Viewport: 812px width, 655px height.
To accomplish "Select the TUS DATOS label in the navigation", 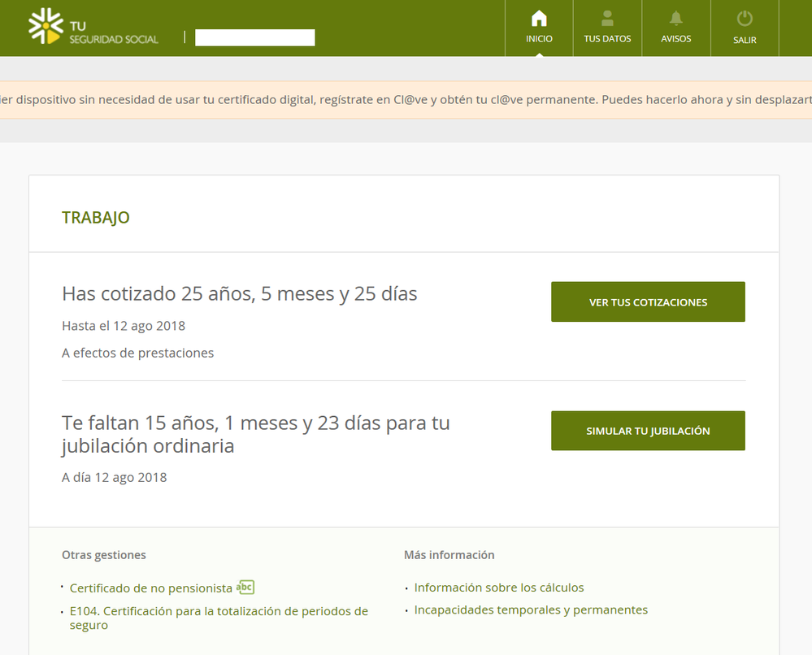I will click(607, 39).
